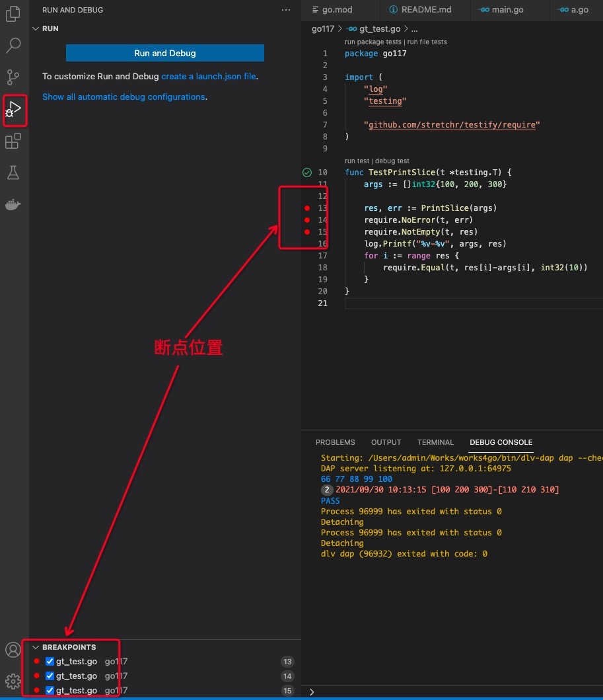603x700 pixels.
Task: Click the PrintSlice(args) call on line 13
Action: (x=459, y=208)
